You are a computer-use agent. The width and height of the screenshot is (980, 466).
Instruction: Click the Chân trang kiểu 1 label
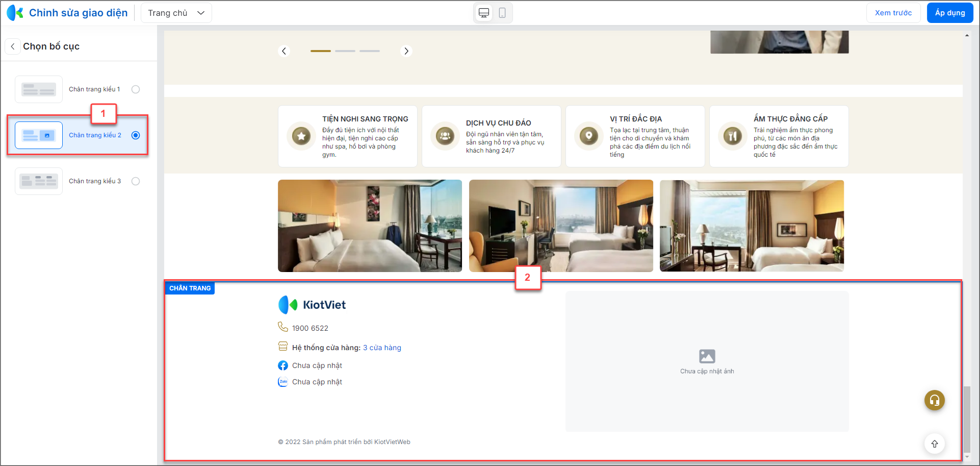[x=94, y=89]
